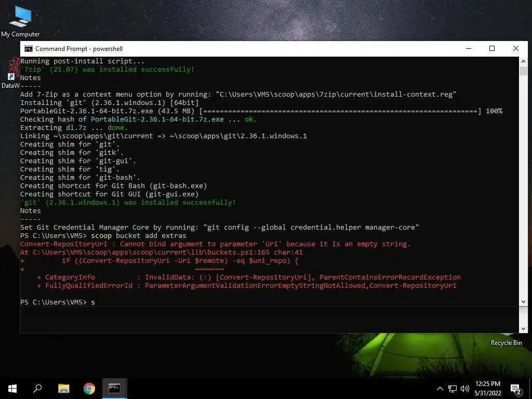Click 'Creating shim for 'tig'.' line
The height and width of the screenshot is (399, 532).
click(x=70, y=169)
